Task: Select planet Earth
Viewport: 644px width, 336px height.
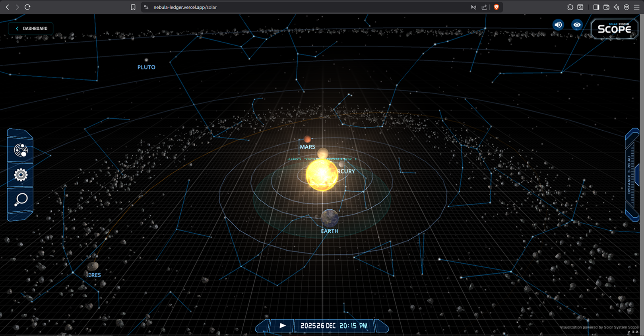Action: click(x=330, y=218)
